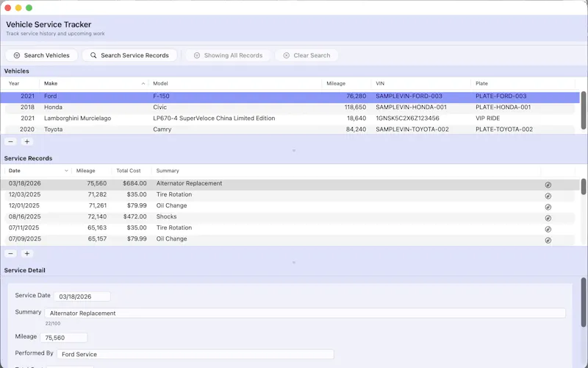
Task: Sort vehicles by Year column
Action: (x=21, y=83)
